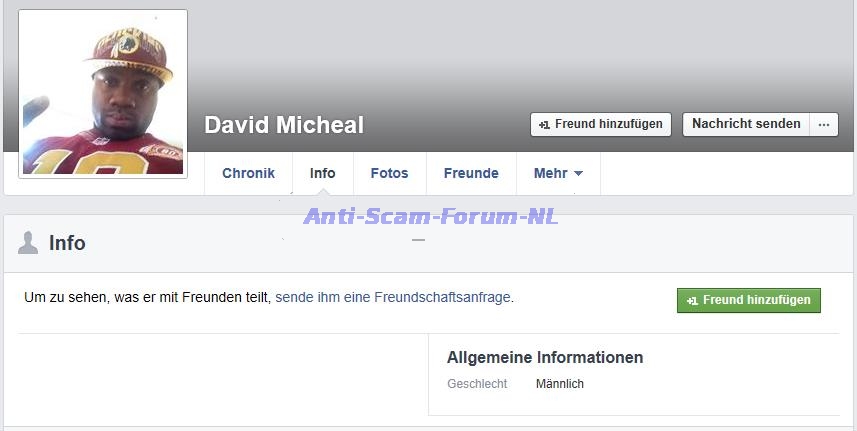Click the person silhouette icon beside Info

[28, 243]
